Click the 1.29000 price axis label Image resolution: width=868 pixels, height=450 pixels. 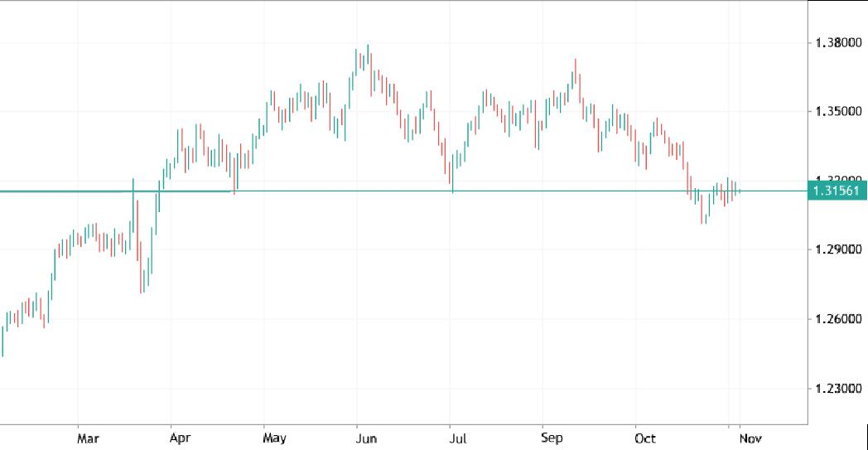click(838, 249)
